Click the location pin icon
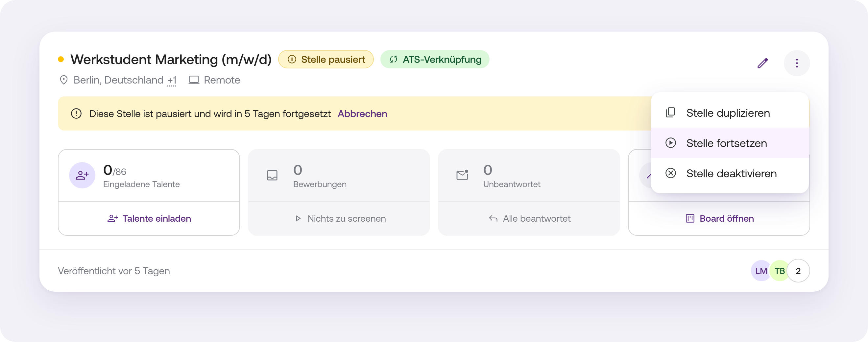 [64, 80]
